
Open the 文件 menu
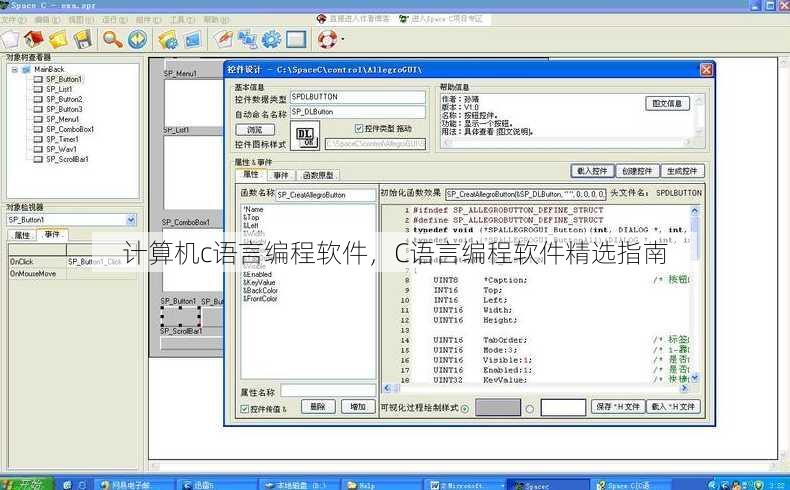click(x=13, y=20)
